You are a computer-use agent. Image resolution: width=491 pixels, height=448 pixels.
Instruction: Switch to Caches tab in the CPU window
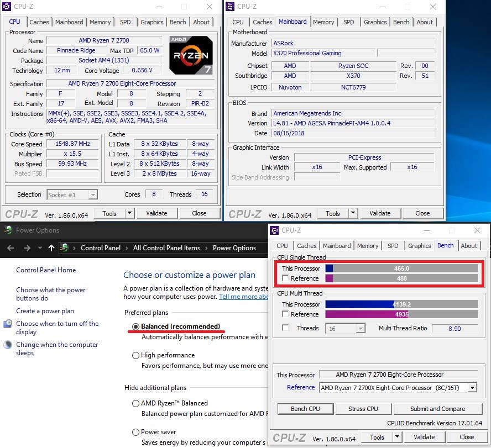[39, 22]
